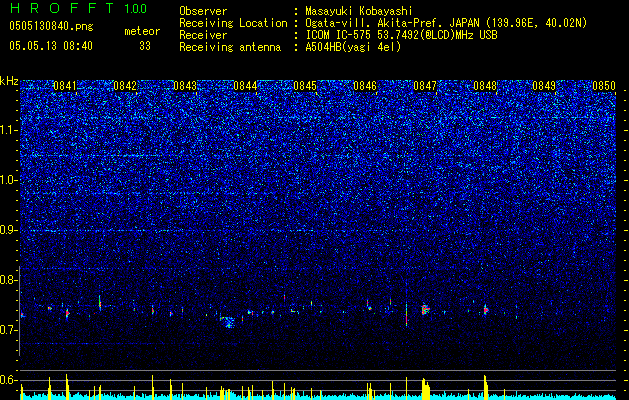Image resolution: width=629 pixels, height=400 pixels.
Task: Click the 0.6 kHz axis label
Action: (x=8, y=380)
